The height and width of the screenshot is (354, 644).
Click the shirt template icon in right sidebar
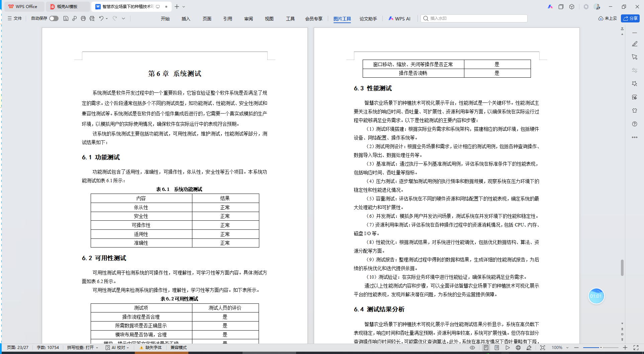pos(635,111)
